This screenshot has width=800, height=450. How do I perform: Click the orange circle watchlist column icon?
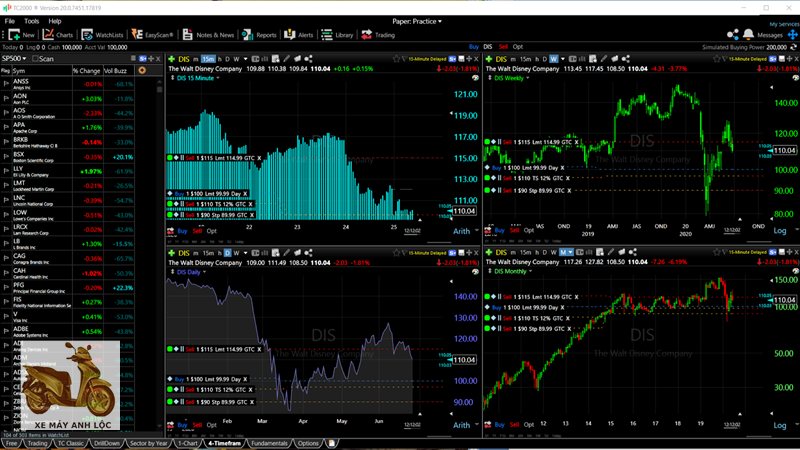(142, 70)
